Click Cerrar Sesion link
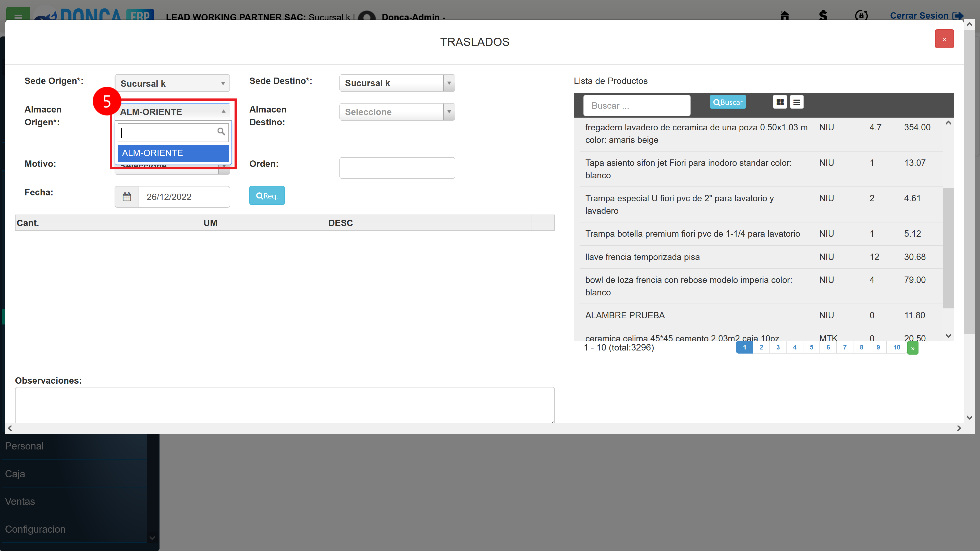This screenshot has height=551, width=980. tap(926, 16)
